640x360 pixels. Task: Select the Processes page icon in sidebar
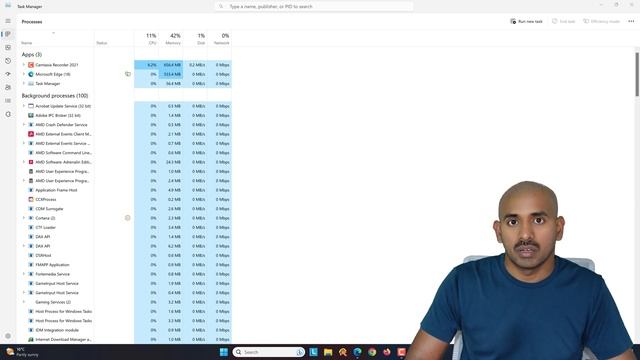coord(8,34)
